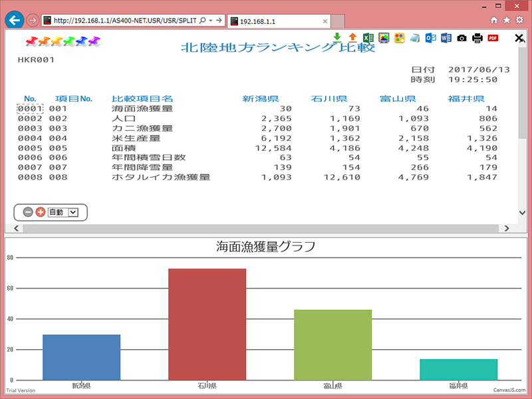Select row 0004 米生産量
Image resolution: width=532 pixels, height=399 pixels.
[257, 138]
